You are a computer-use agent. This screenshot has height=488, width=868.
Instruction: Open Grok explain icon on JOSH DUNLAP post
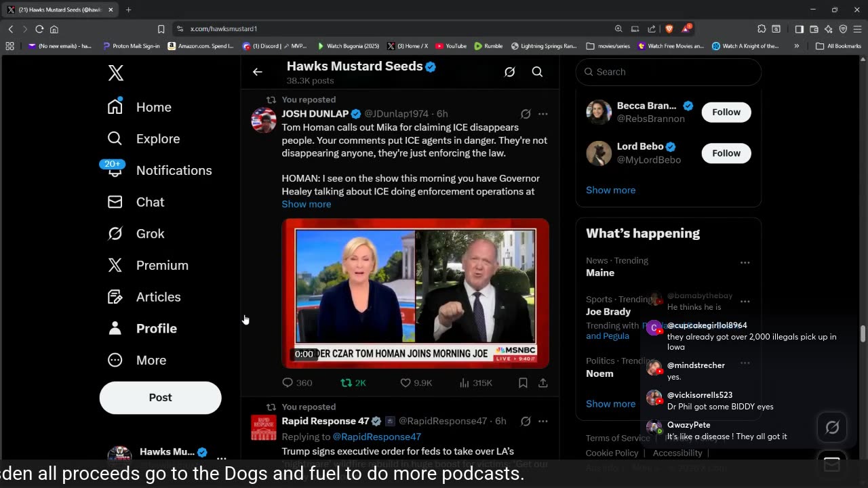[526, 114]
